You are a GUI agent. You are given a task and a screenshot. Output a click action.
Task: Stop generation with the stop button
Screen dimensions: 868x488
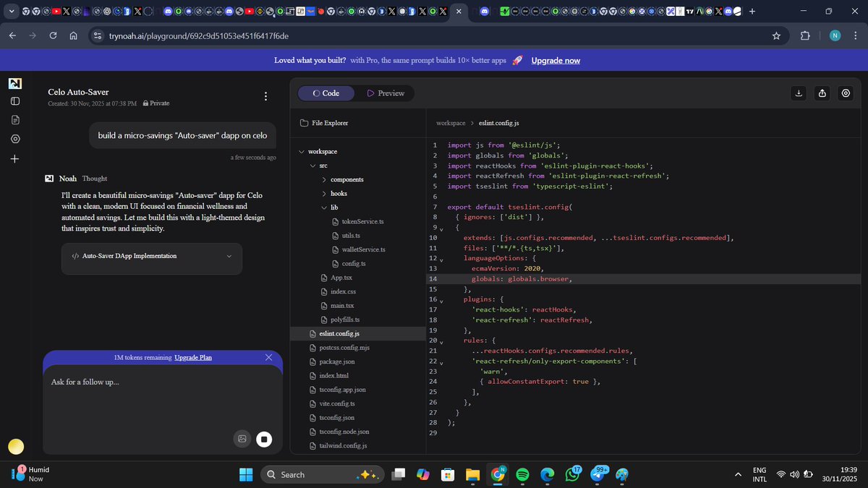coord(264,439)
